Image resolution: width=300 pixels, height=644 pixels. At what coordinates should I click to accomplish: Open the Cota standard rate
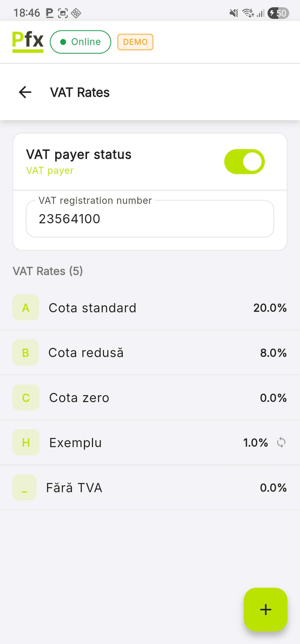tap(150, 308)
